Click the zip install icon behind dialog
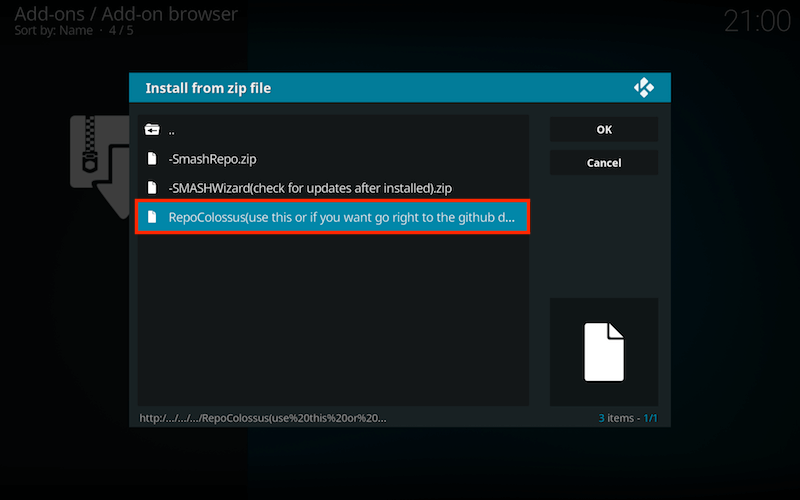800x500 pixels. (99, 167)
